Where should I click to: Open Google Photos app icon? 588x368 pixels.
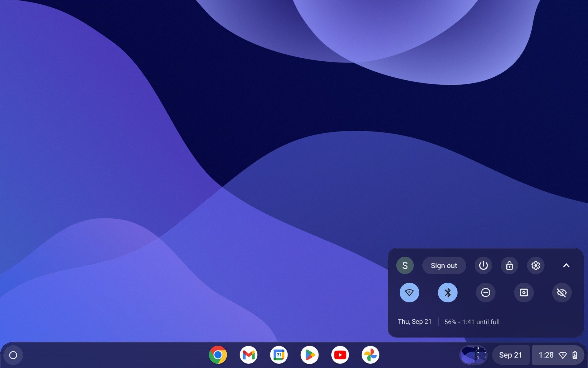click(x=370, y=355)
